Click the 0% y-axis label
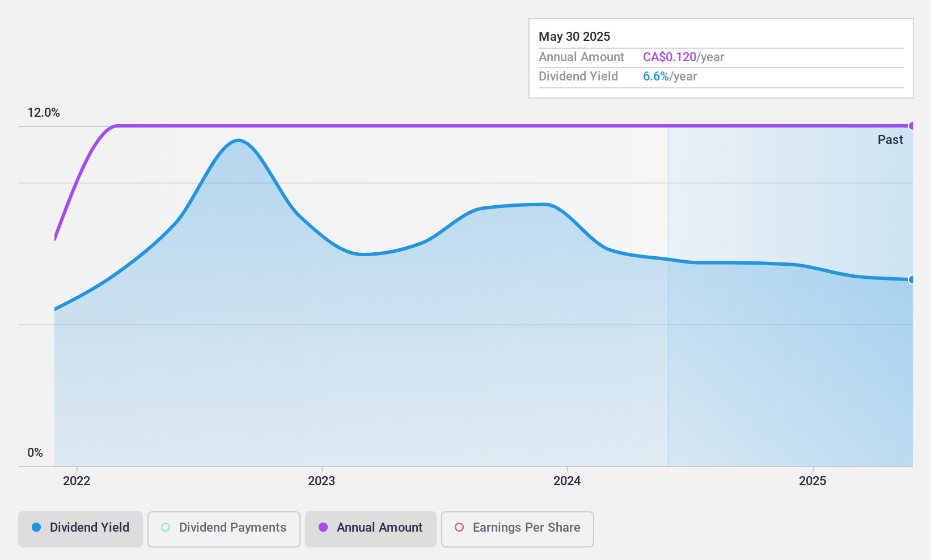This screenshot has width=931, height=560. pyautogui.click(x=35, y=453)
